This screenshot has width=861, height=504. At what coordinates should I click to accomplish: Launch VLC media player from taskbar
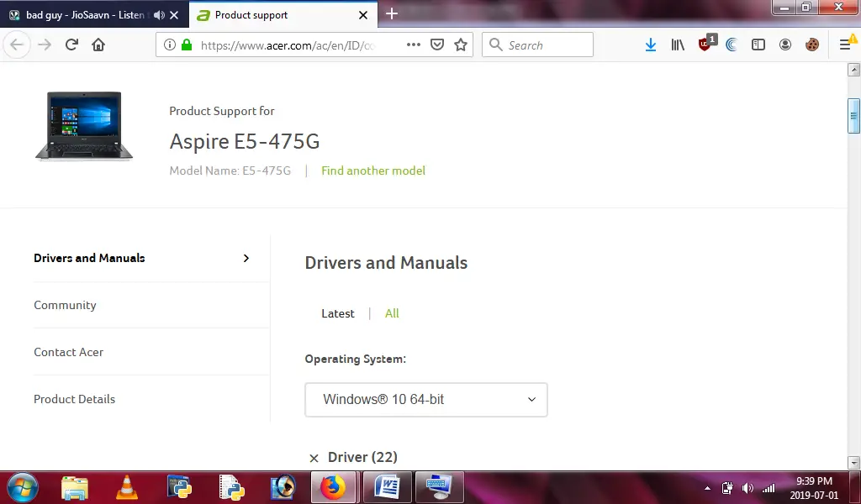click(127, 487)
